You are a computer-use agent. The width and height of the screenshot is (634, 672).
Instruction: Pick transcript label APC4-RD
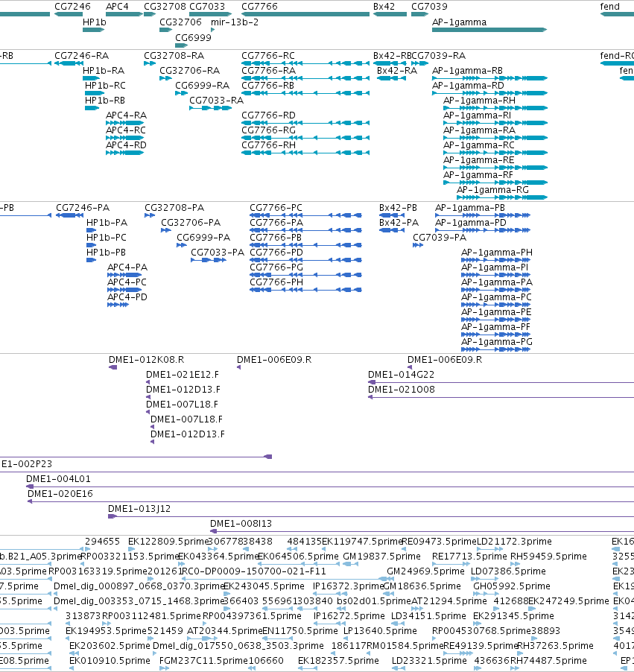126,145
